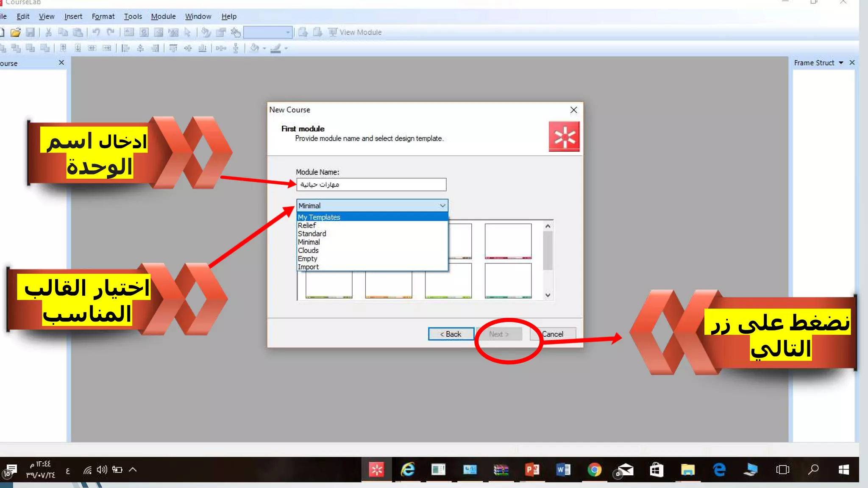The image size is (868, 488).
Task: Click the Back button
Action: tap(451, 334)
